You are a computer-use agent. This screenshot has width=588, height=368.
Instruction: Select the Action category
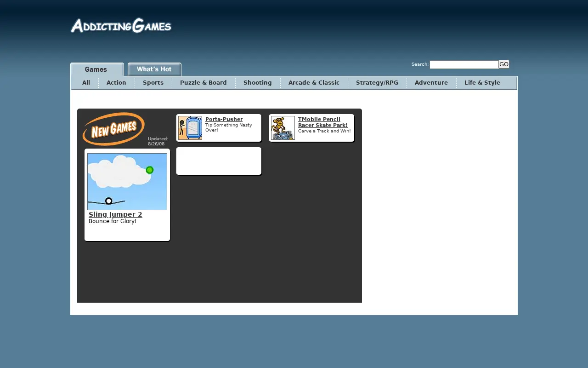click(116, 83)
